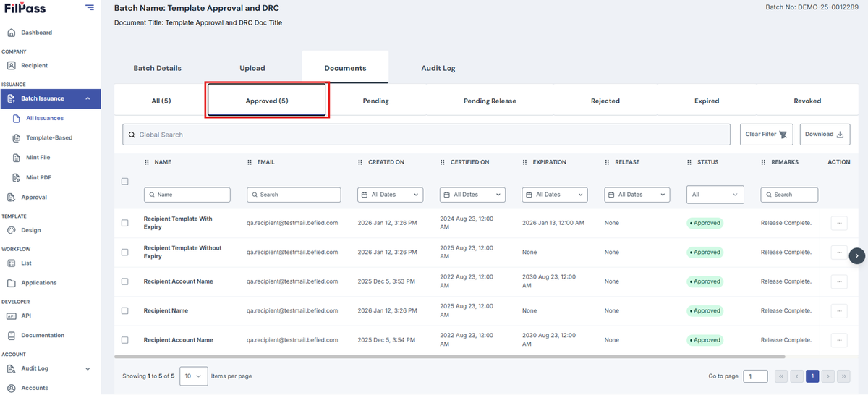The width and height of the screenshot is (868, 398).
Task: Clear all filters with Clear Filter button
Action: tap(767, 135)
